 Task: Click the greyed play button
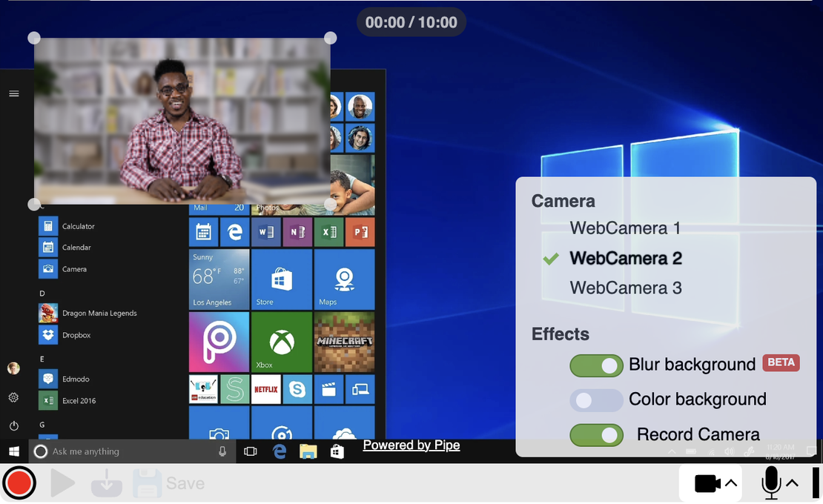[x=62, y=483]
